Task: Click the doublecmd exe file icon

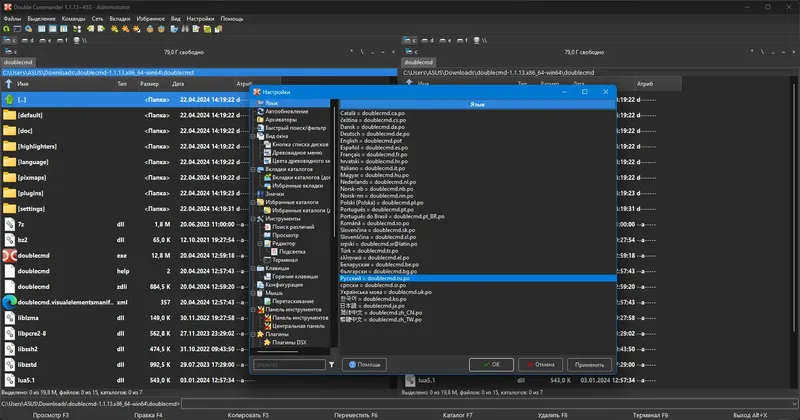Action: click(10, 255)
